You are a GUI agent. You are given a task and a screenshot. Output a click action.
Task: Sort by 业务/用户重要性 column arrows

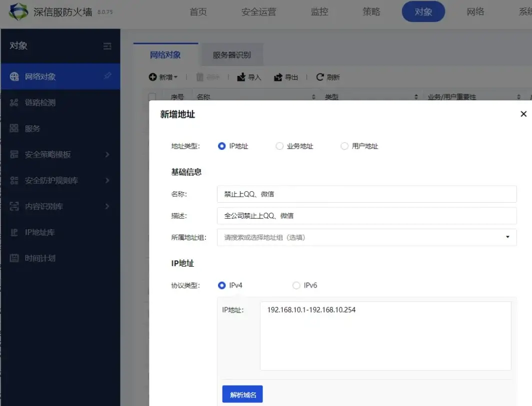518,97
